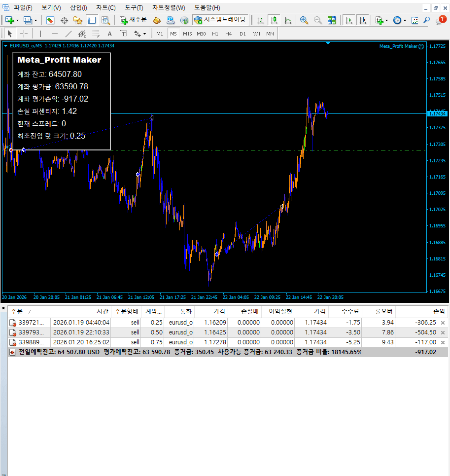This screenshot has height=476, width=450.
Task: Switch the chart to candlestick mode
Action: (x=274, y=20)
